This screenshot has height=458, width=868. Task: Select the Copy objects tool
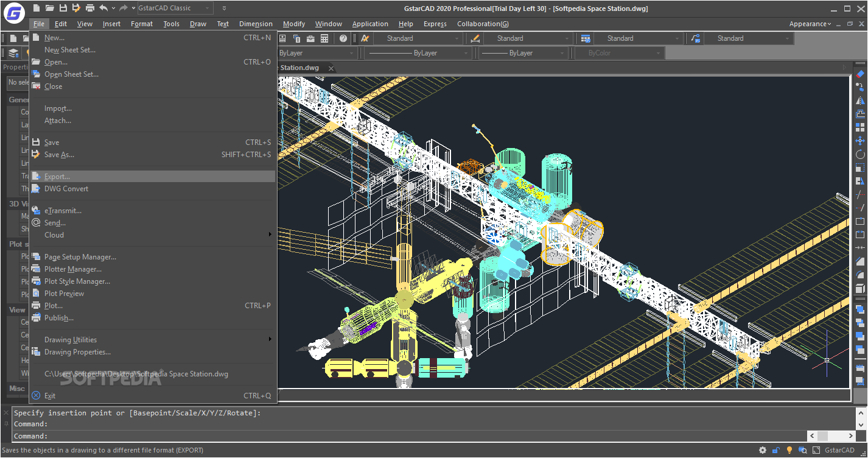point(860,87)
